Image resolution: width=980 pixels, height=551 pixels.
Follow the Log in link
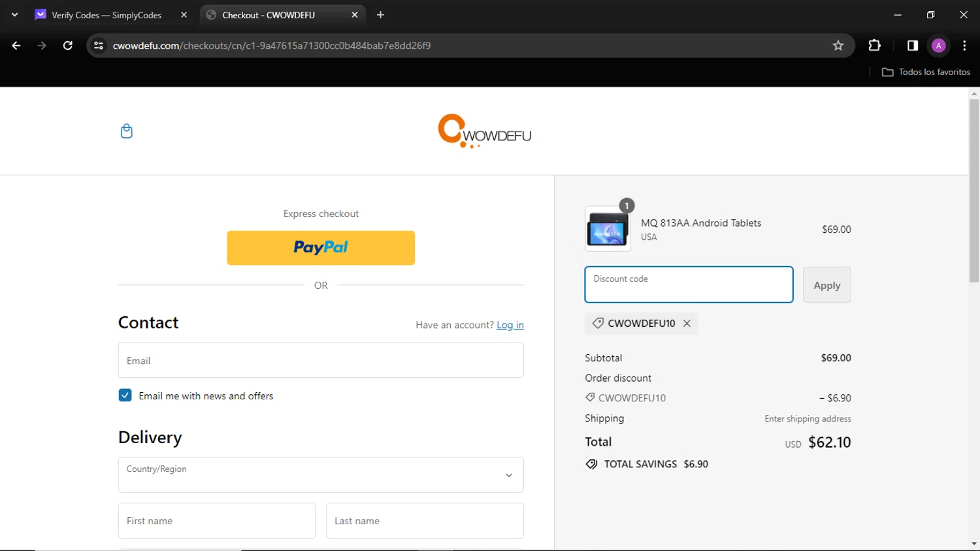[x=510, y=325]
